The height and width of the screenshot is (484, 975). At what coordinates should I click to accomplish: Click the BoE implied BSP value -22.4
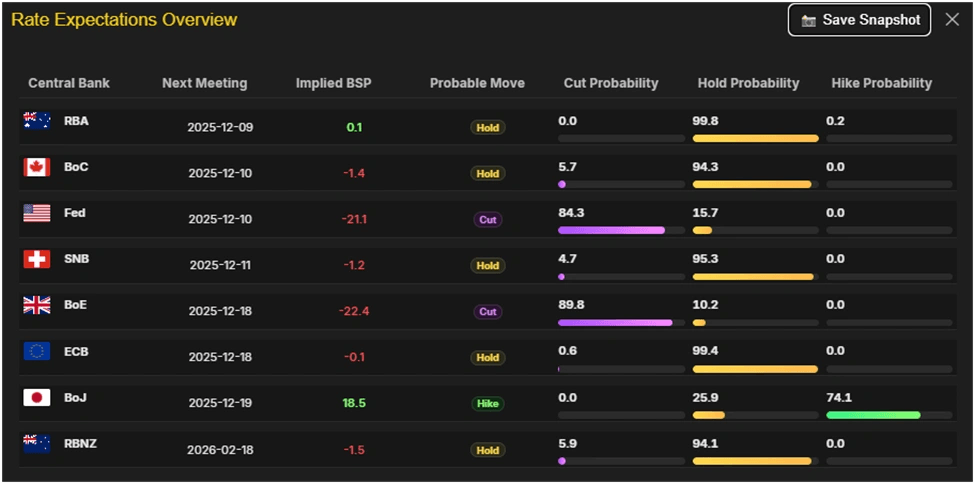(355, 311)
